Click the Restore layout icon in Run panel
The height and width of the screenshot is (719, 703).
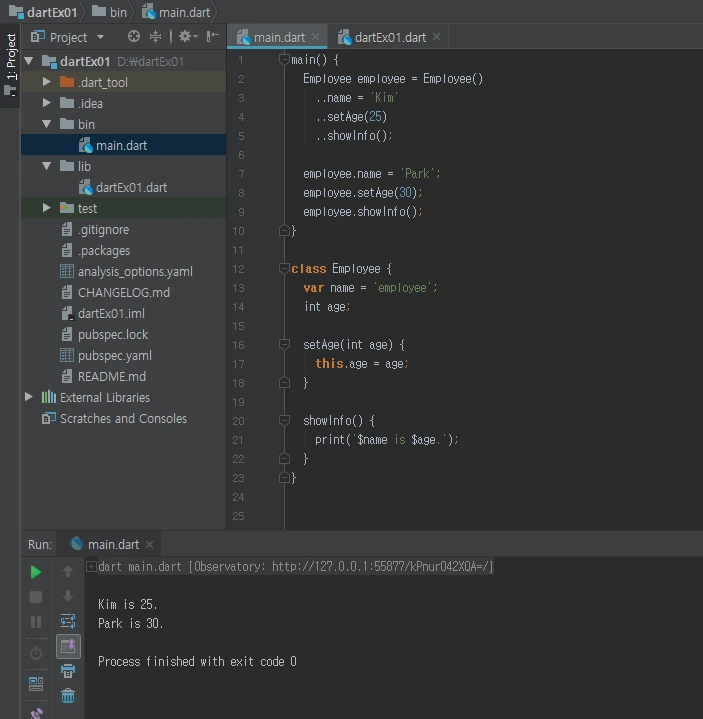coord(36,684)
